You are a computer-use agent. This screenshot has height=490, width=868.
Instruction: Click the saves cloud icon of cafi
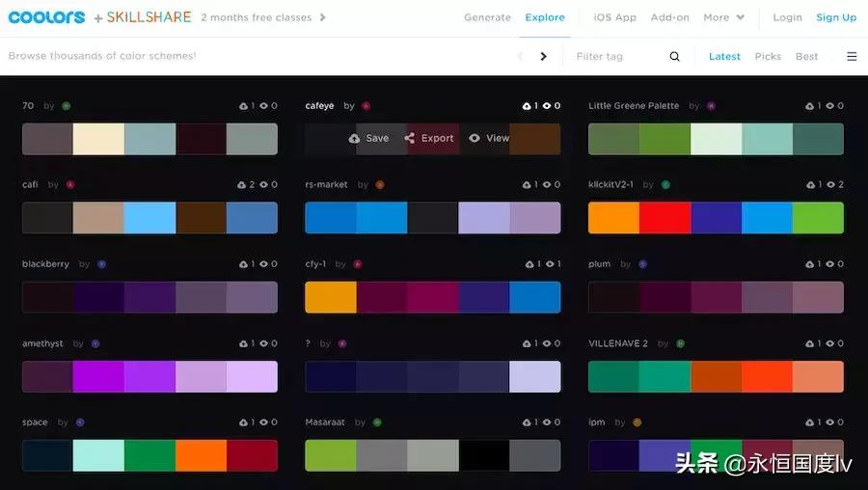tap(242, 185)
